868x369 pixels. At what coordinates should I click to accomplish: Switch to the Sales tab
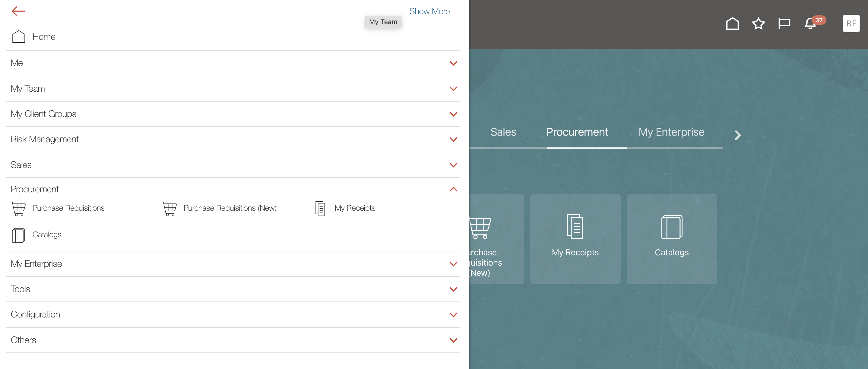click(503, 132)
